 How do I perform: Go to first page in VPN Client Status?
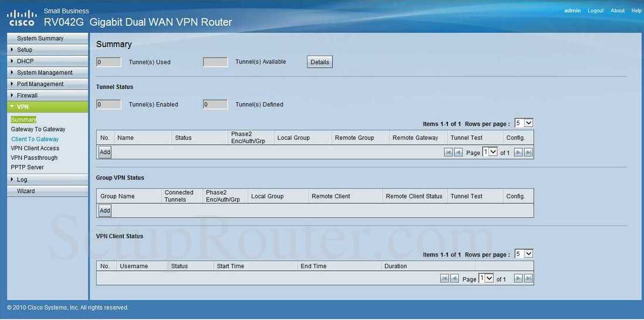click(444, 278)
